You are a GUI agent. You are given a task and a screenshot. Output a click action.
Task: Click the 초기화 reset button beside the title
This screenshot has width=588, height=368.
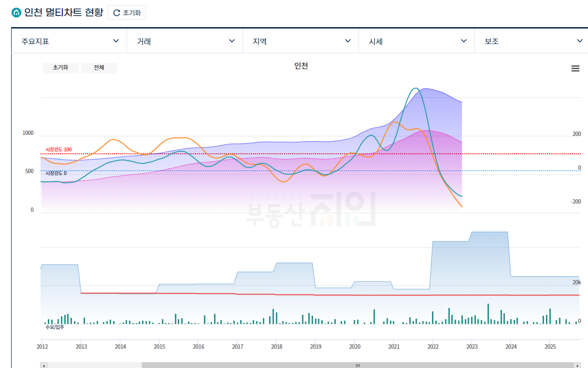click(127, 13)
